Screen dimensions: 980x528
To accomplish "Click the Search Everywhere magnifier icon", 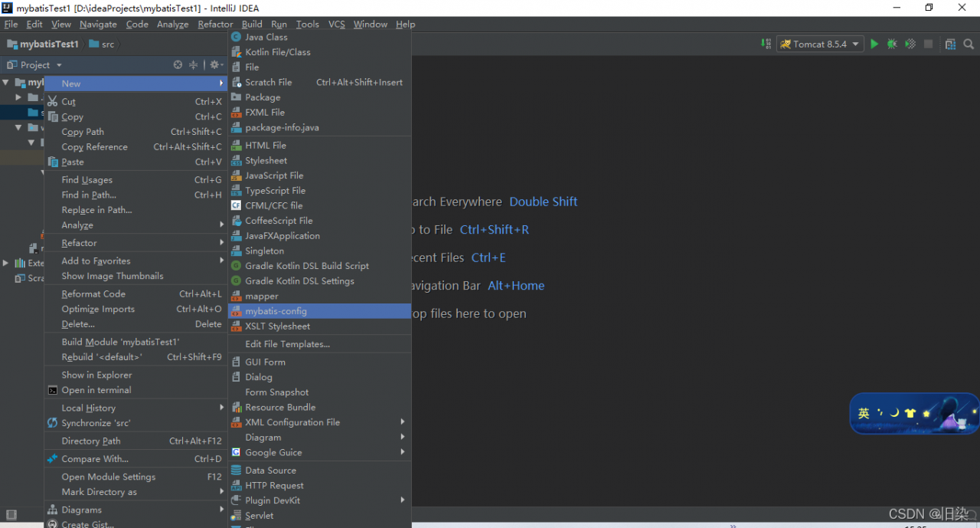I will click(969, 44).
